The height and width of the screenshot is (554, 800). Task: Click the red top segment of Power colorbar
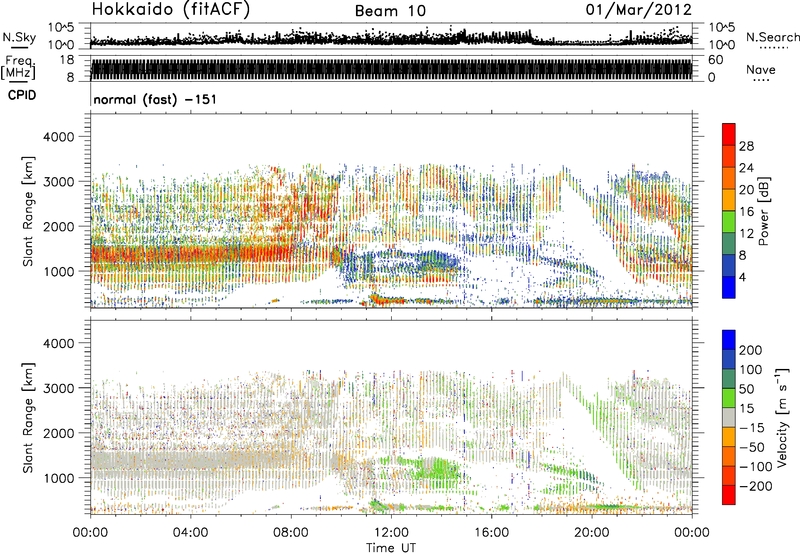(x=729, y=134)
